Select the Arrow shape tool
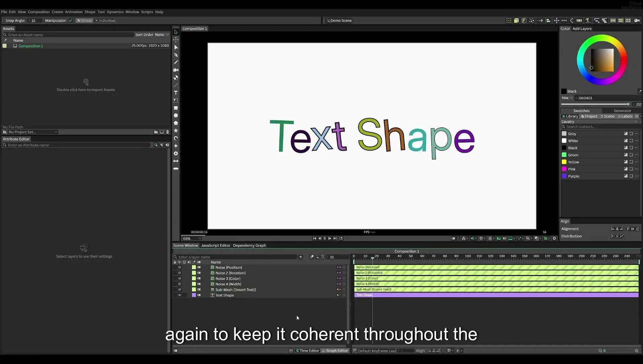643x364 pixels. point(176,161)
